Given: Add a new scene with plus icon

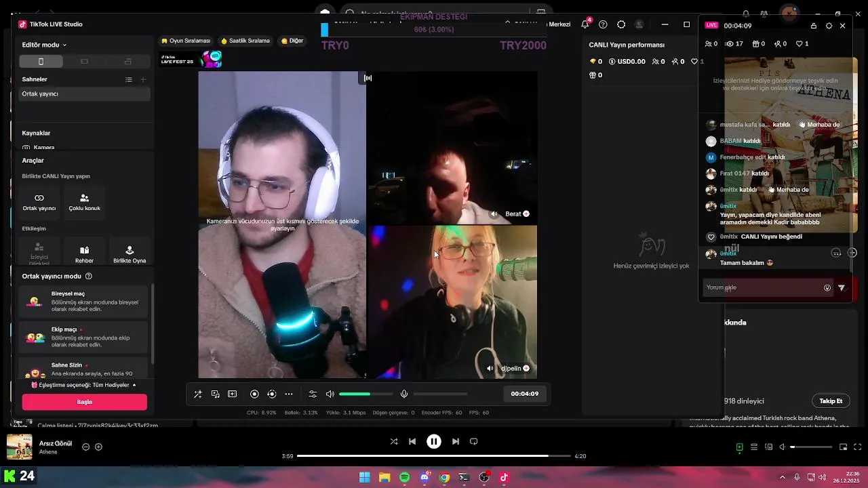Looking at the screenshot, I should (143, 79).
